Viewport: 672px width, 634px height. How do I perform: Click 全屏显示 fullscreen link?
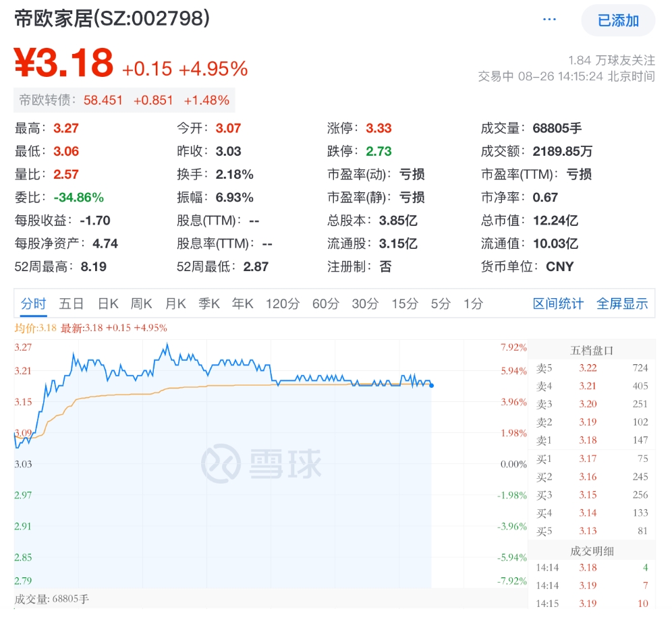point(622,304)
